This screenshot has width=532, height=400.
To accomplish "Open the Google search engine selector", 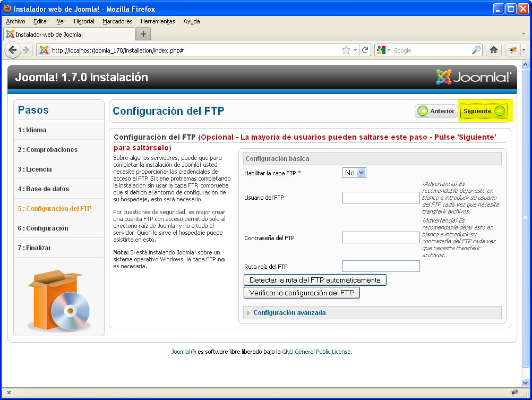I will [384, 50].
